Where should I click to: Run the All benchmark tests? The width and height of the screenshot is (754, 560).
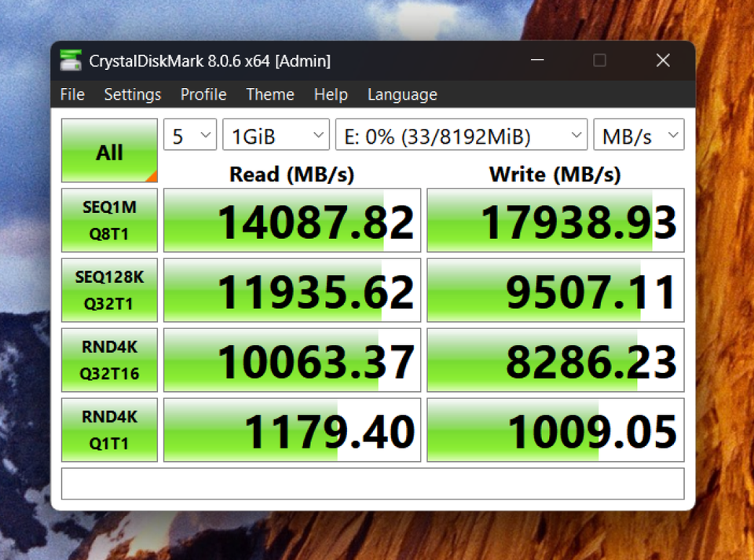[108, 149]
